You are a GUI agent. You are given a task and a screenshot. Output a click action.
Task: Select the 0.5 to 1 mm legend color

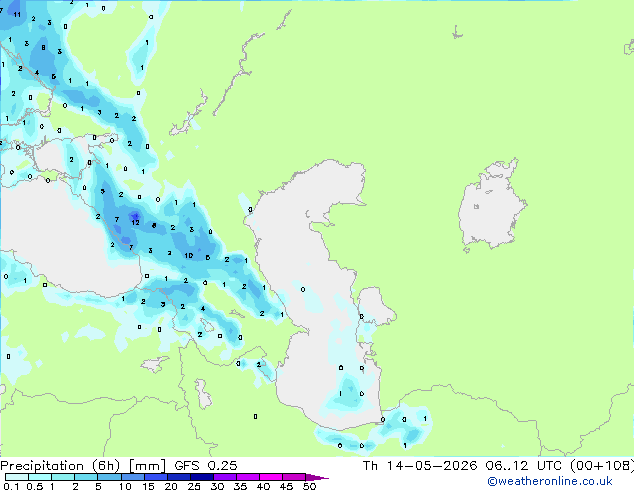coord(40,477)
